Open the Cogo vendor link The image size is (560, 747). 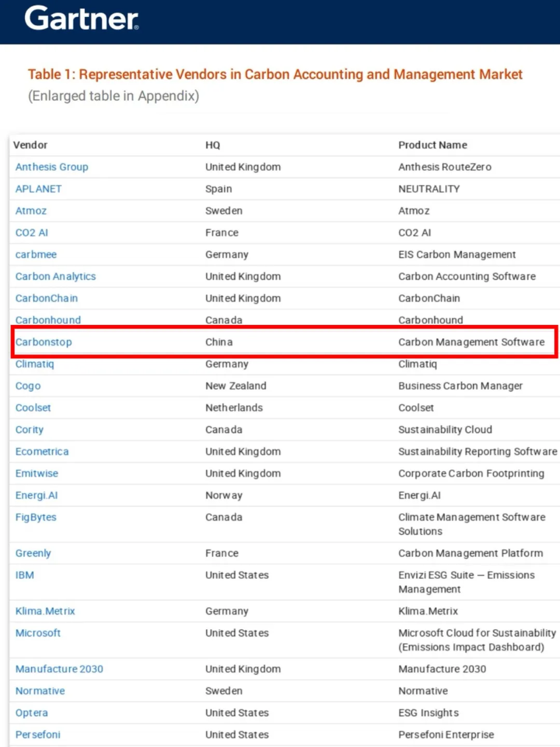28,386
